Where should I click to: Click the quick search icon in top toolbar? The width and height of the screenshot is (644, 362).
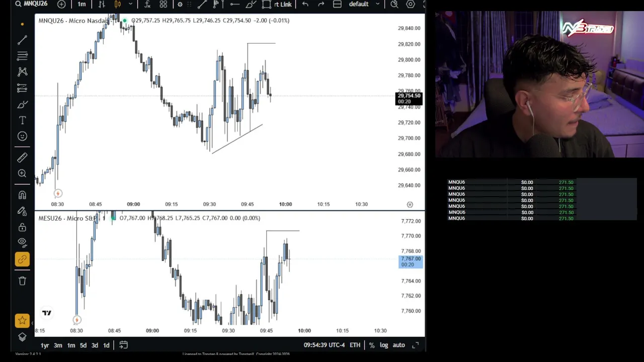coord(394,4)
